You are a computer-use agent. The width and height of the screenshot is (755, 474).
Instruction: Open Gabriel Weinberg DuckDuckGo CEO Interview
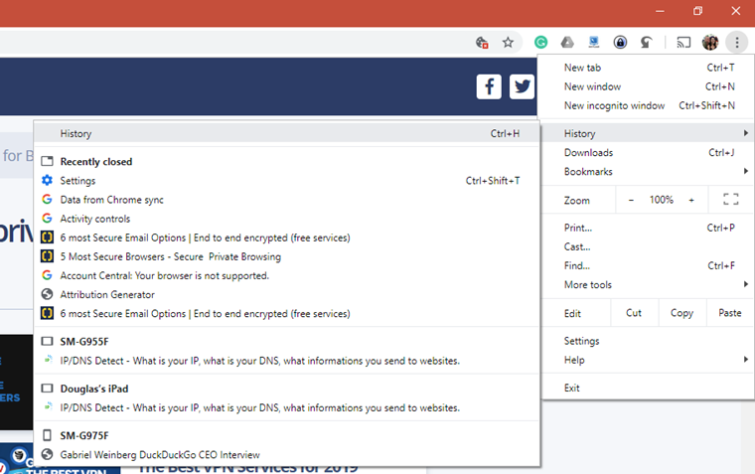point(287,455)
